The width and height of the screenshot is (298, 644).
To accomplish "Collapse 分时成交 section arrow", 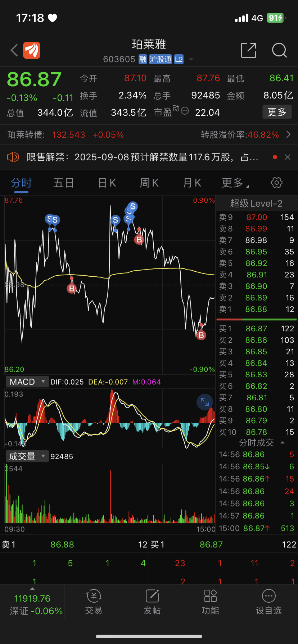I will [283, 442].
